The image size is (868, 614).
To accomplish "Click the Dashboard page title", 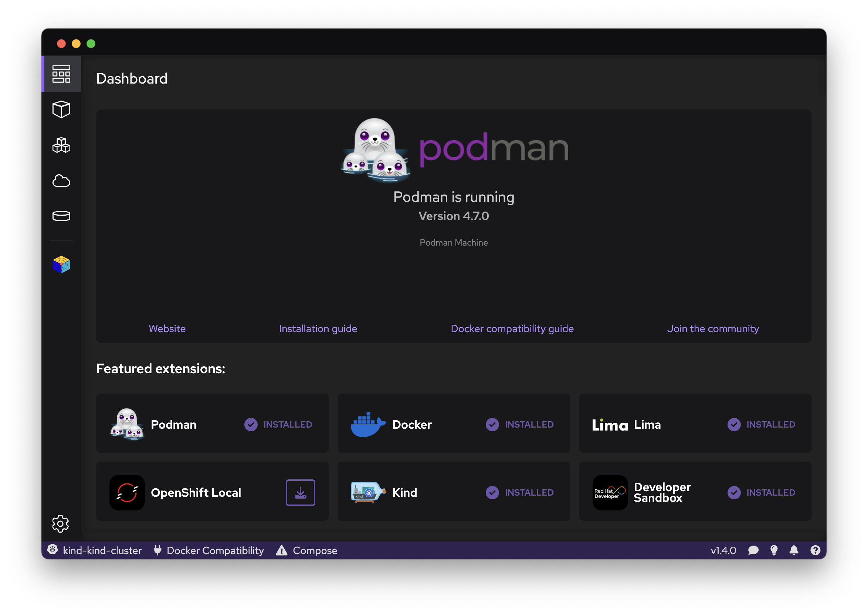I will [x=132, y=78].
